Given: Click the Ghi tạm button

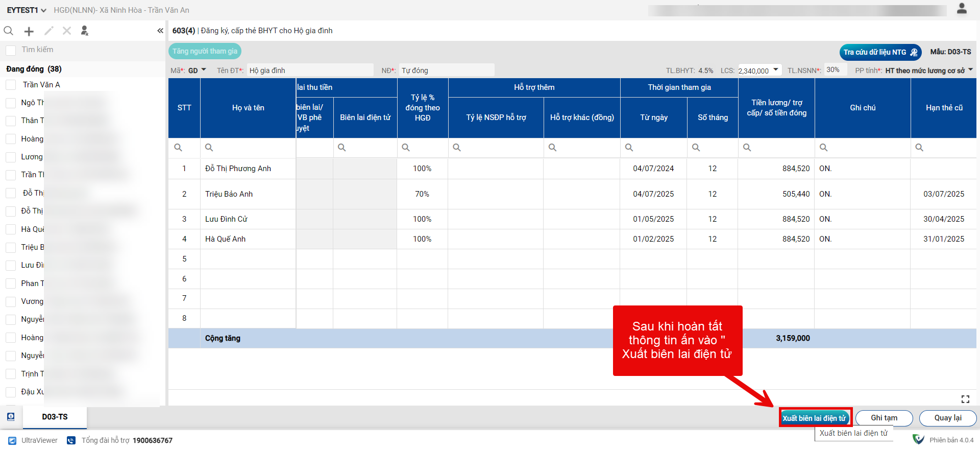Looking at the screenshot, I should point(884,418).
